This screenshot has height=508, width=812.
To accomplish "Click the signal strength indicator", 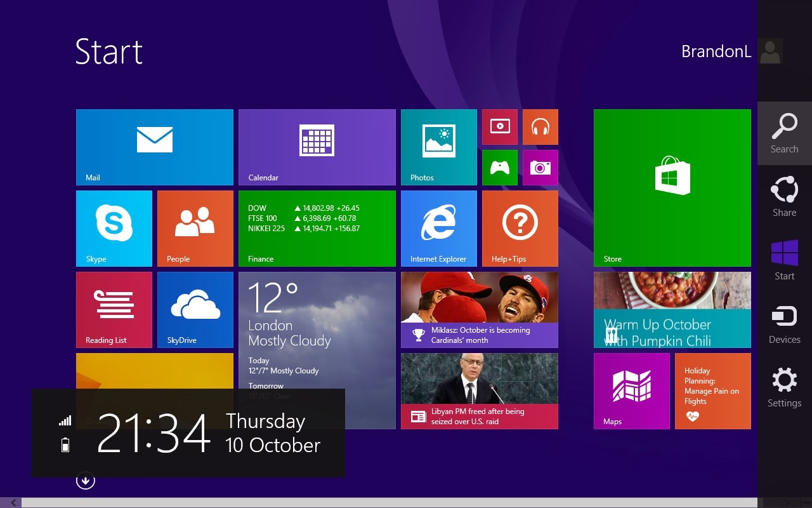I will 65,420.
